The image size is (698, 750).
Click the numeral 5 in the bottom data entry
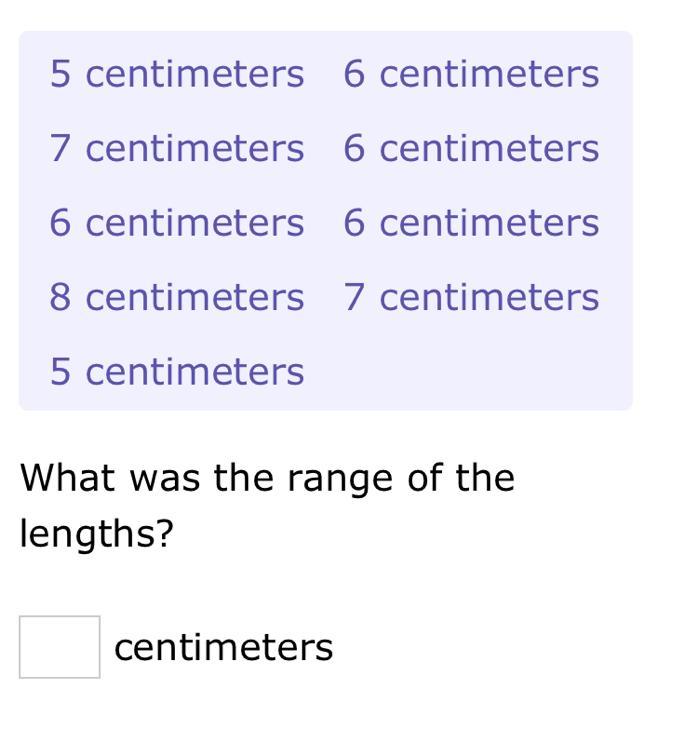click(x=61, y=371)
